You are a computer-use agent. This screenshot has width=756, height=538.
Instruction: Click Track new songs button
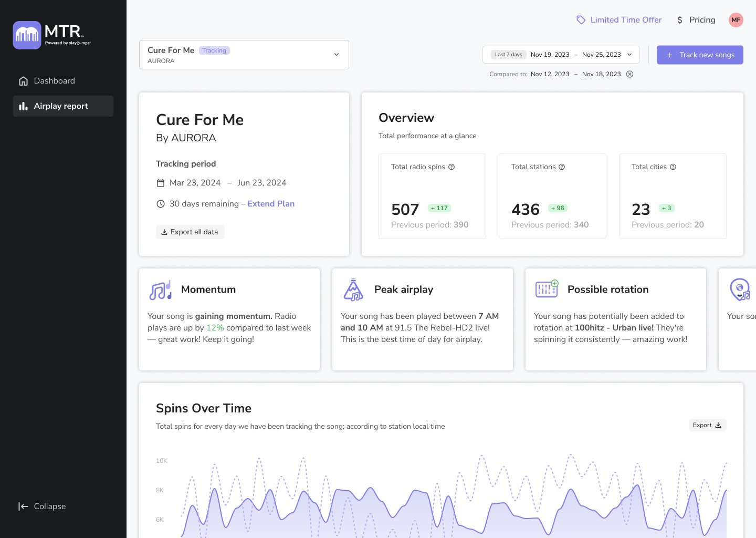[x=700, y=55]
